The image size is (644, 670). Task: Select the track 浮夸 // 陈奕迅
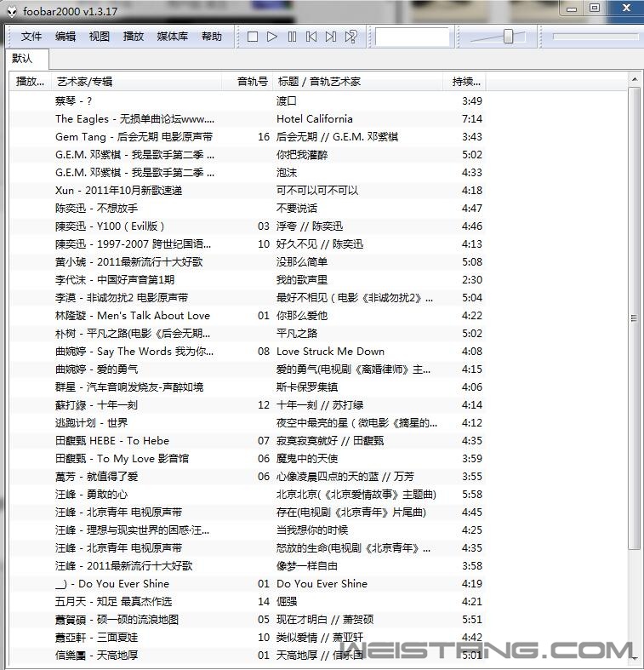(x=248, y=226)
